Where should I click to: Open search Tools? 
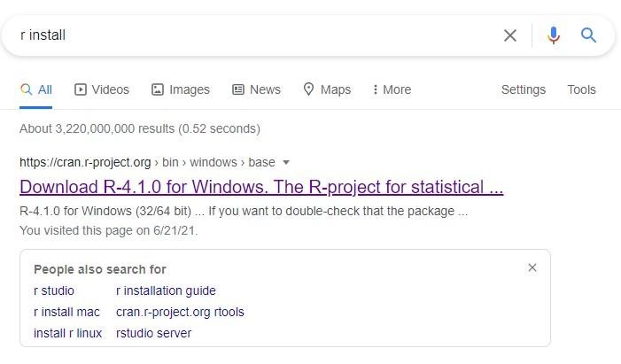click(x=581, y=89)
